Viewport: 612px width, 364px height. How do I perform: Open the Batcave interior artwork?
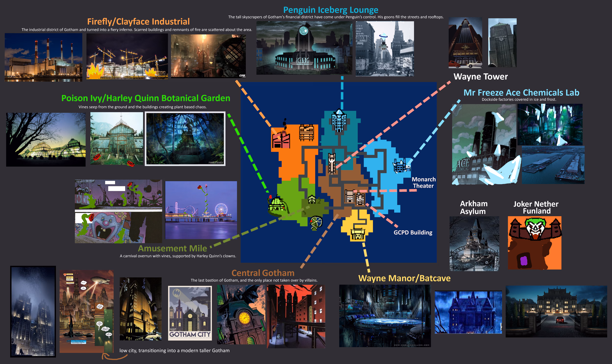(385, 316)
